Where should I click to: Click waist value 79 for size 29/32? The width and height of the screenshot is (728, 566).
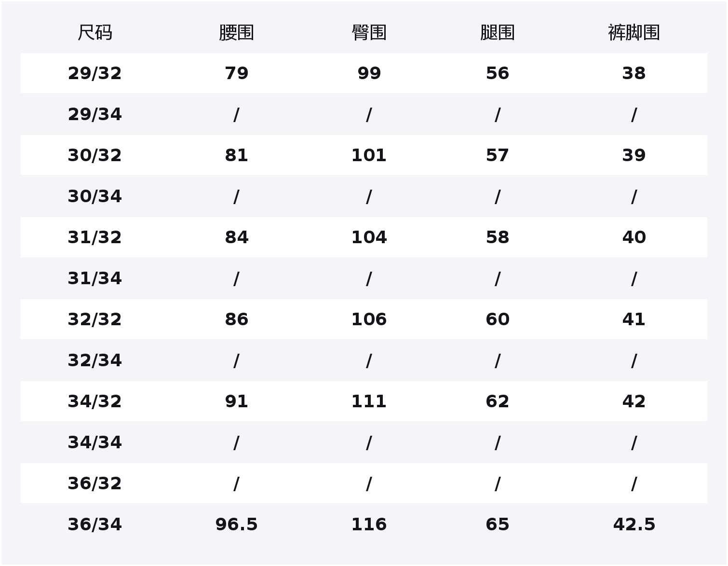click(236, 73)
